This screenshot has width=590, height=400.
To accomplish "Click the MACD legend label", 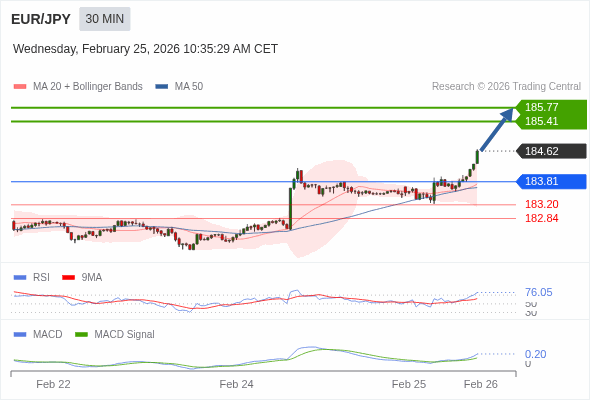I will click(48, 335).
